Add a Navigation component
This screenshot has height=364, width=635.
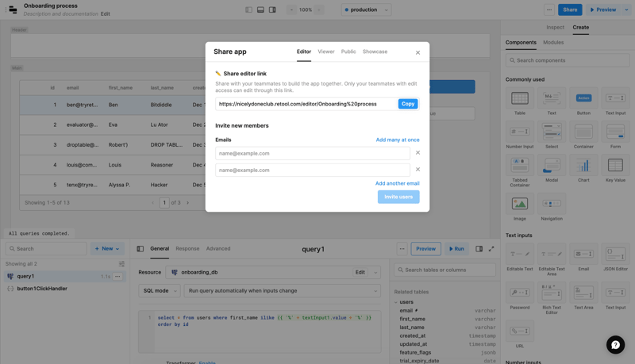(x=552, y=207)
